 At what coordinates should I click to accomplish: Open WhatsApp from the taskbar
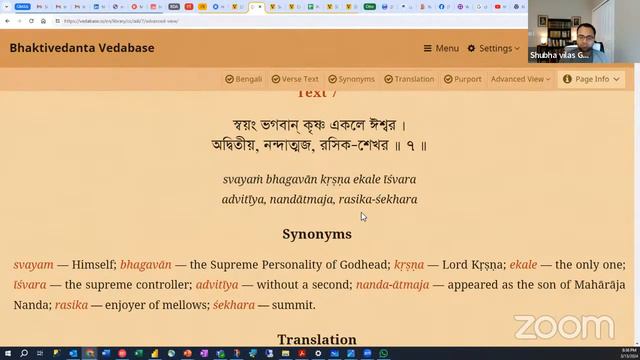tap(383, 353)
